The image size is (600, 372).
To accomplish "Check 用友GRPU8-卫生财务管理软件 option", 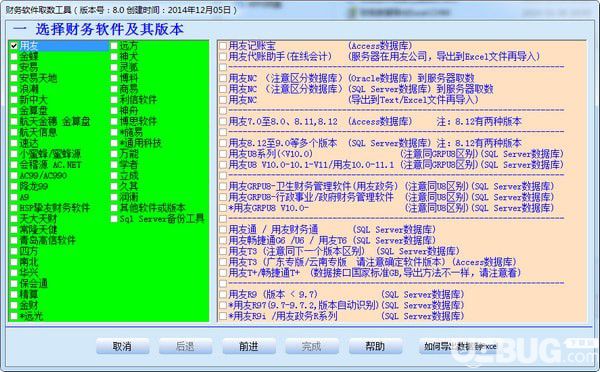I will (223, 186).
